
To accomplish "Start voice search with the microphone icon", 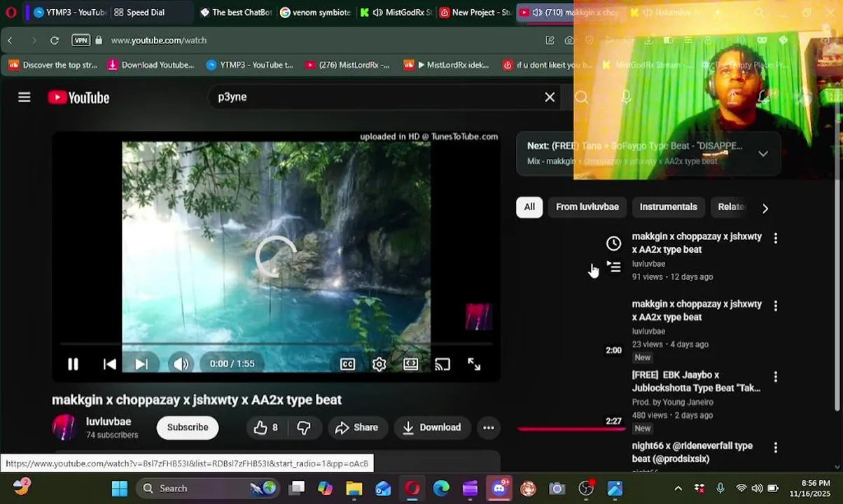I will [x=626, y=97].
